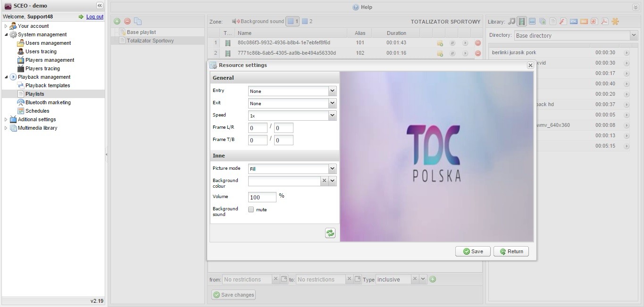The image size is (644, 307).
Task: Select the image gallery library filter
Action: [543, 21]
